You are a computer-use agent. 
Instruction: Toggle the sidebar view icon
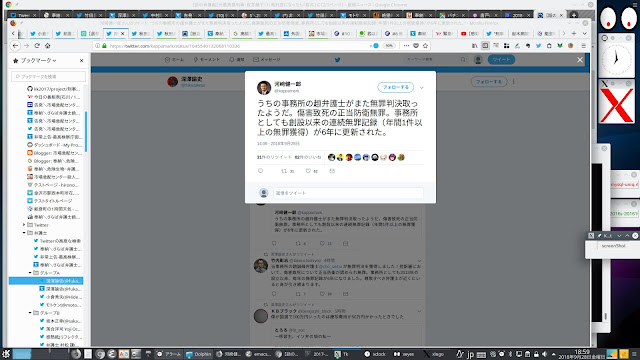485,46
